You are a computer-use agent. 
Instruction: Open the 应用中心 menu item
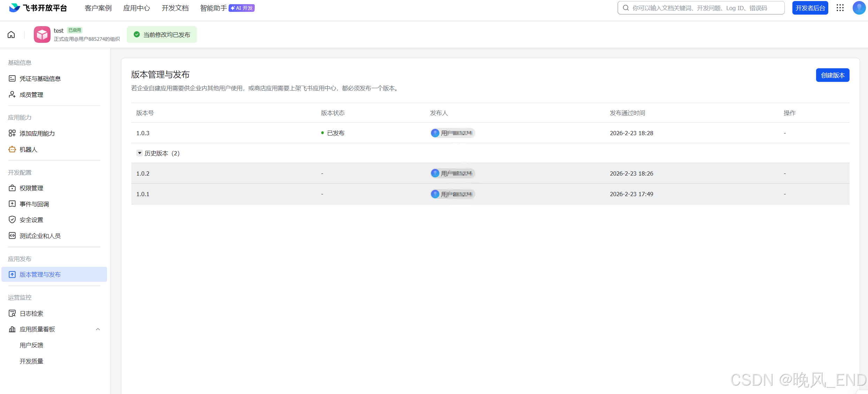[x=136, y=8]
